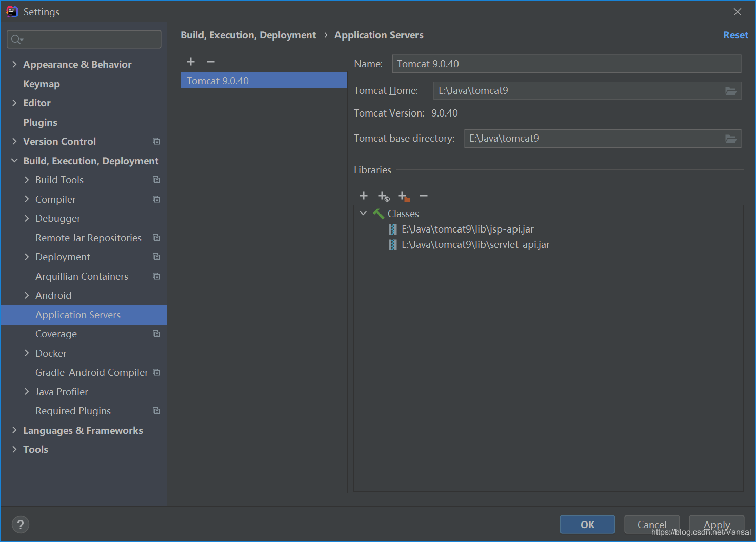Click the settings search field
Screen dimensions: 756x542
(84, 40)
